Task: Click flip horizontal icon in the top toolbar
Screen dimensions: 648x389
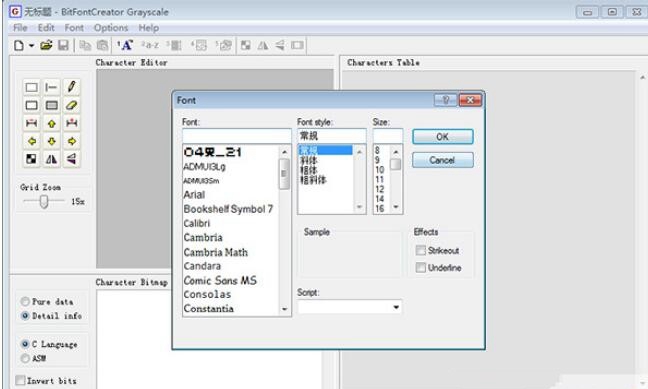Action: [x=263, y=45]
